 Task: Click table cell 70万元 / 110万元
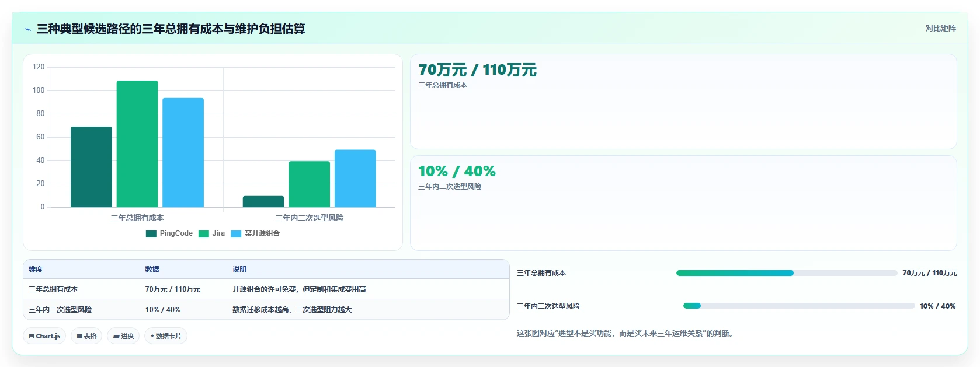(173, 289)
